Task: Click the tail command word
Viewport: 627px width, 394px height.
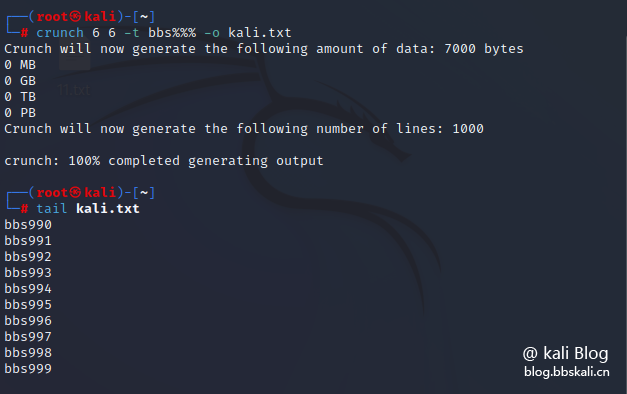Action: coord(52,209)
